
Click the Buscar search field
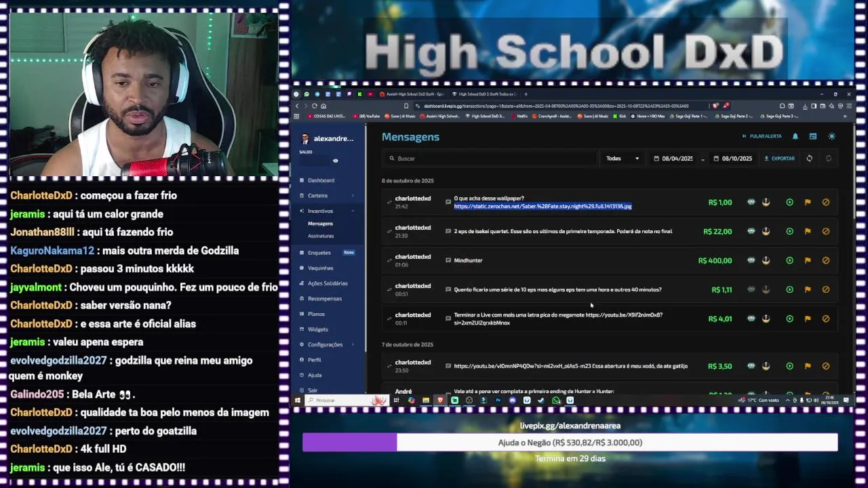click(490, 158)
